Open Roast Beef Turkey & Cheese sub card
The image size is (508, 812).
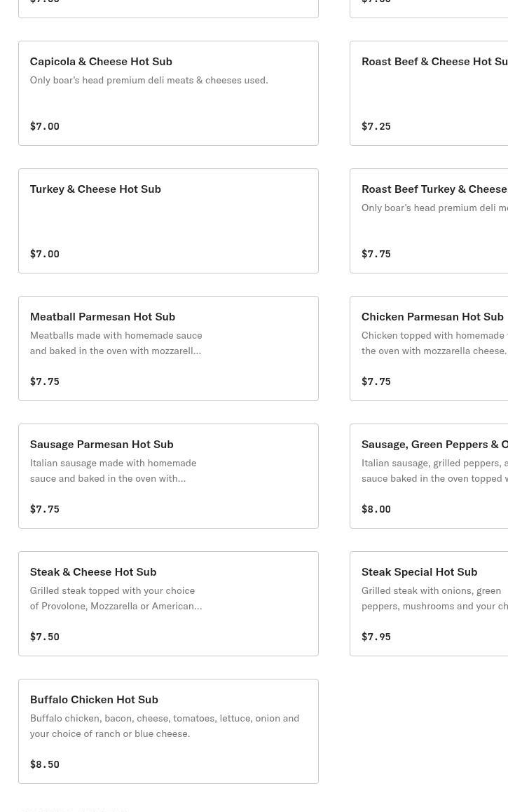click(x=429, y=221)
